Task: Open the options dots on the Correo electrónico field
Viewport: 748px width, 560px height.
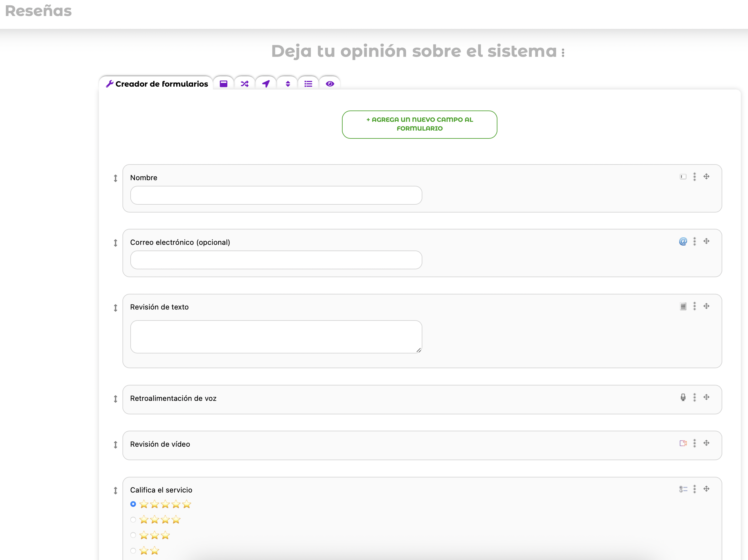Action: (x=695, y=241)
